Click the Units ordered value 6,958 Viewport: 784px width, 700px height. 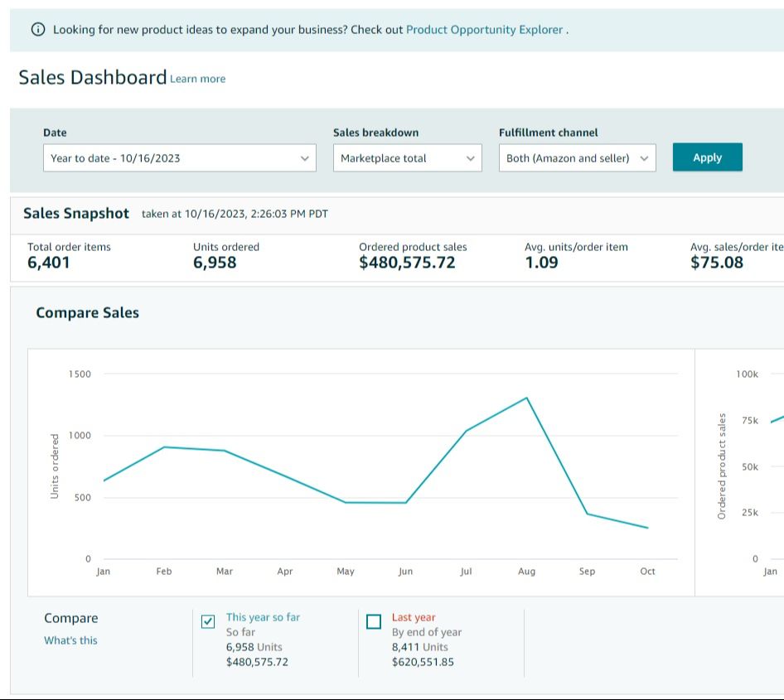tap(215, 263)
